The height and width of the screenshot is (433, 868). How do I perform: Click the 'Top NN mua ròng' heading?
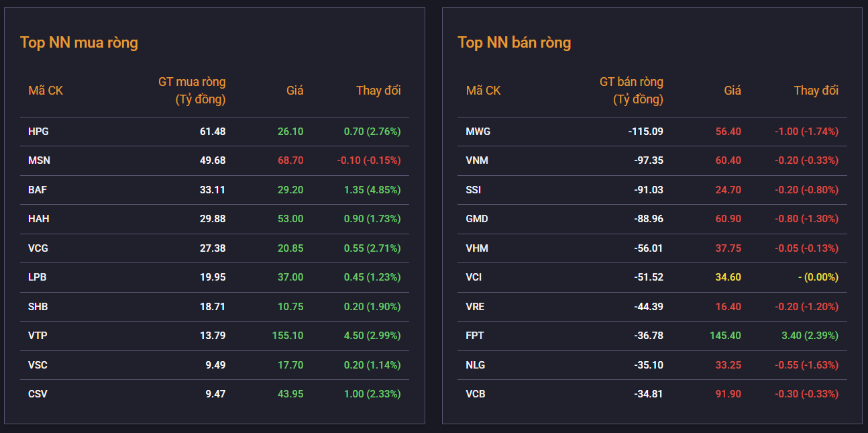click(x=79, y=43)
